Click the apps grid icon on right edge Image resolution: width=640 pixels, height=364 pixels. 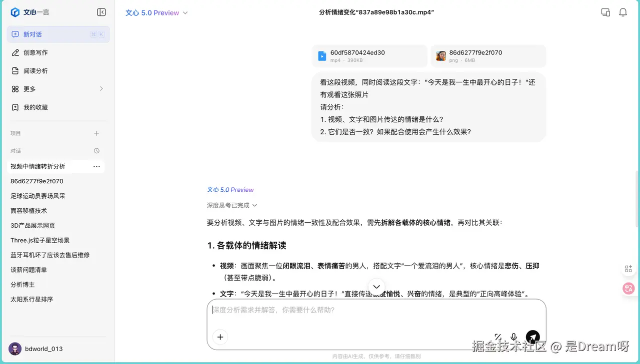[x=628, y=269]
